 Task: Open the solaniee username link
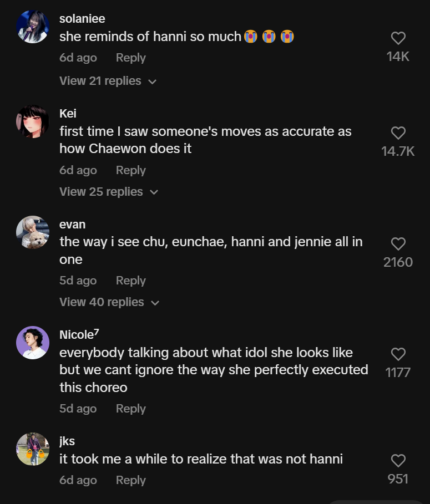82,19
